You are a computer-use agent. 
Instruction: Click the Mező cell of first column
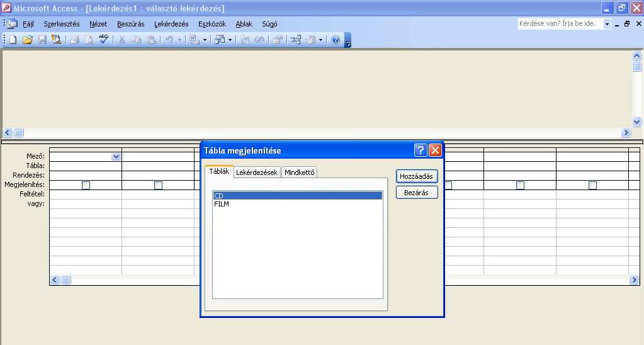86,157
